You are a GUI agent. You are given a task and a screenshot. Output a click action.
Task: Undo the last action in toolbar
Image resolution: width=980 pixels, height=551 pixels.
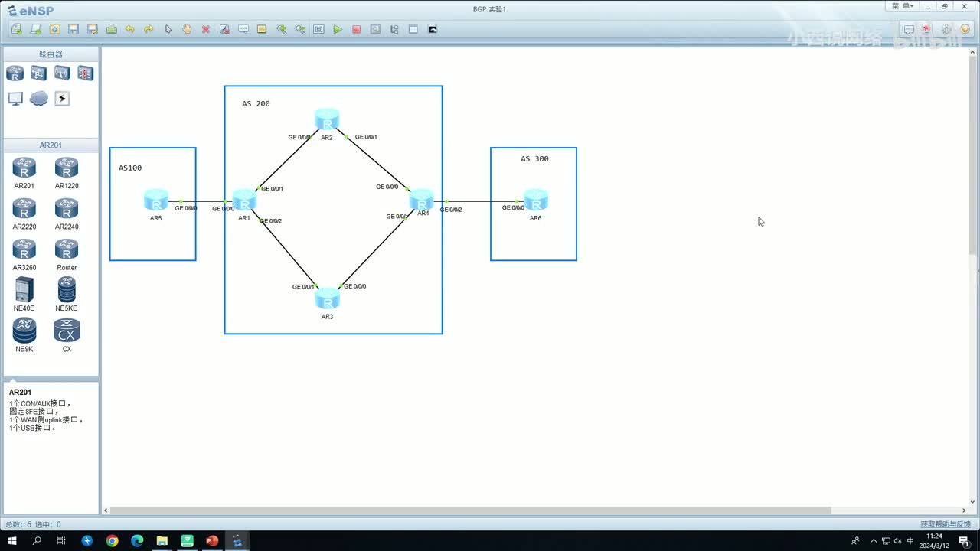(129, 29)
